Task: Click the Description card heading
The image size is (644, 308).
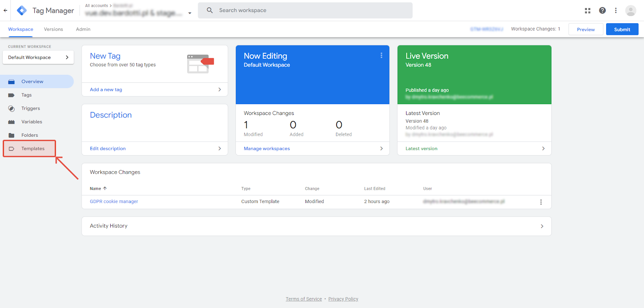Action: pyautogui.click(x=111, y=115)
